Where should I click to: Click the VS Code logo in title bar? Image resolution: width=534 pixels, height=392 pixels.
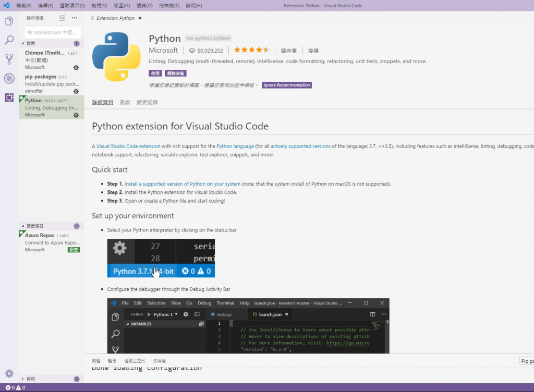6,5
